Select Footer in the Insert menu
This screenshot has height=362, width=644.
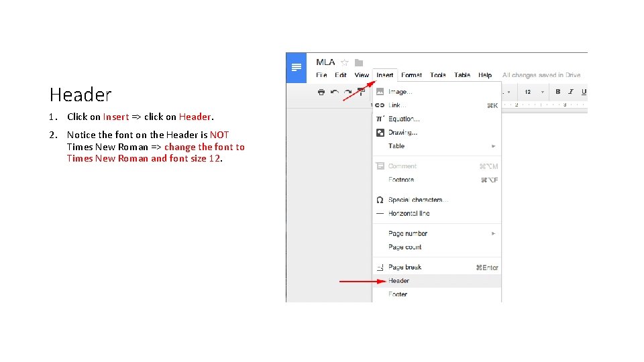pyautogui.click(x=437, y=294)
